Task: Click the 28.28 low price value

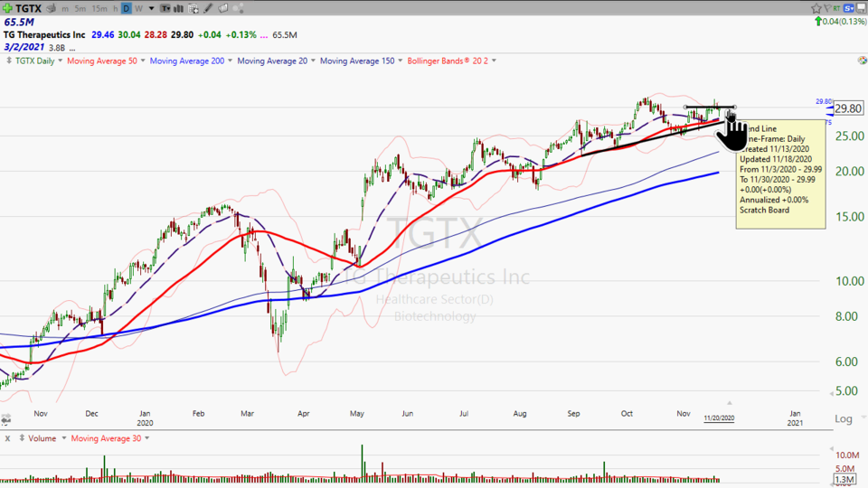Action: 156,35
